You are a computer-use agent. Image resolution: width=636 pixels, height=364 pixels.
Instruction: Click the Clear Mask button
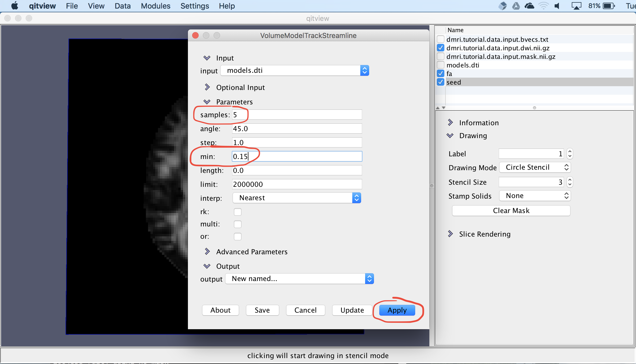point(511,211)
